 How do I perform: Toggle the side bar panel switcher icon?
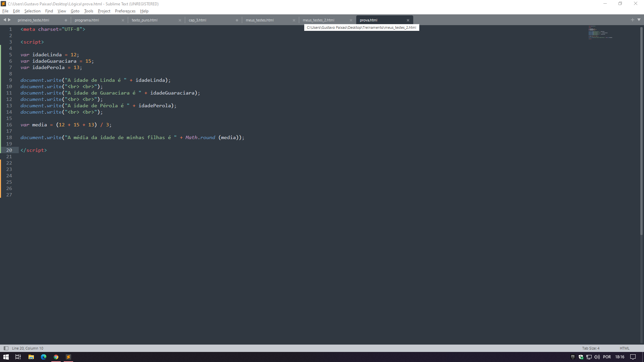6,348
